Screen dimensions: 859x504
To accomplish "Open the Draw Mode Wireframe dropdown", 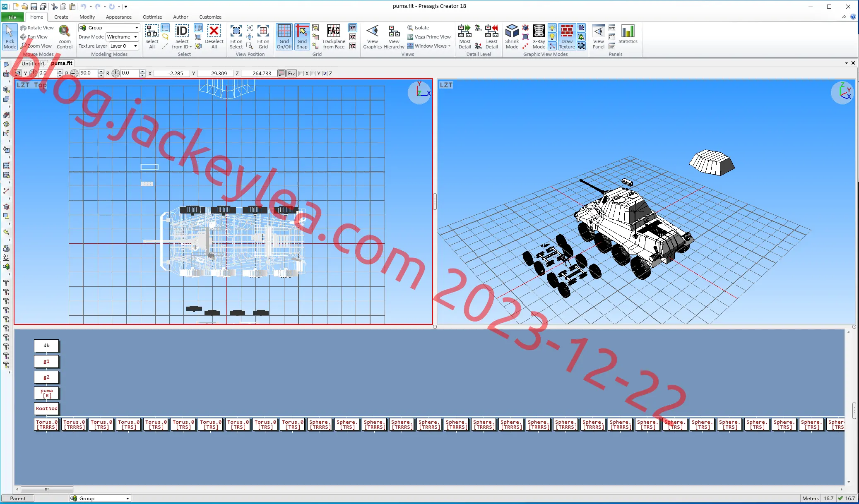I will (123, 37).
